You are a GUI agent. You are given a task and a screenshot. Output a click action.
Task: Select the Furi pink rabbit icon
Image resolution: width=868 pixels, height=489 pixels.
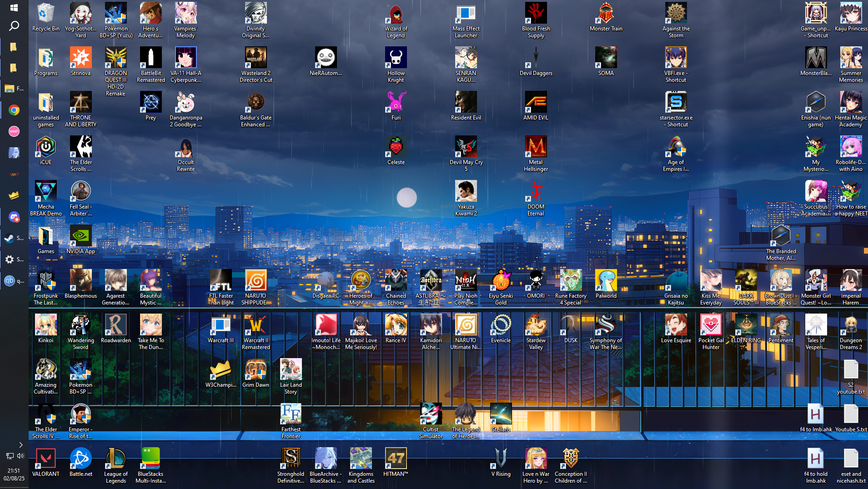396,106
